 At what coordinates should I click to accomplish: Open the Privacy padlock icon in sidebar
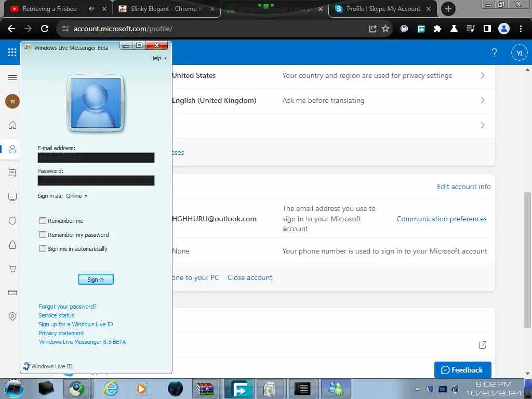[x=12, y=245]
